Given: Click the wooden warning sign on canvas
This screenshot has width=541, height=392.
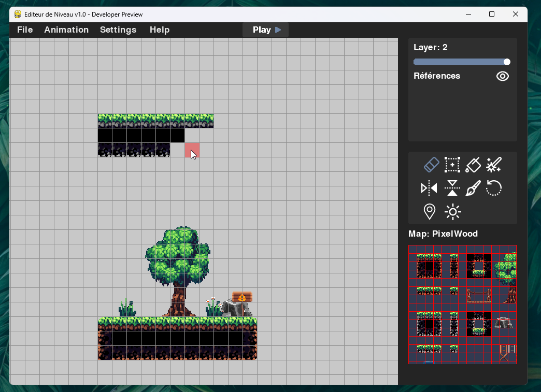Looking at the screenshot, I should [x=242, y=297].
